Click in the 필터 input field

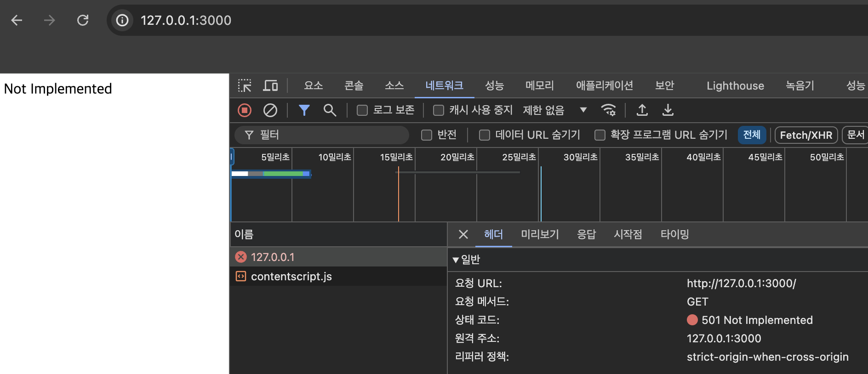click(x=322, y=135)
